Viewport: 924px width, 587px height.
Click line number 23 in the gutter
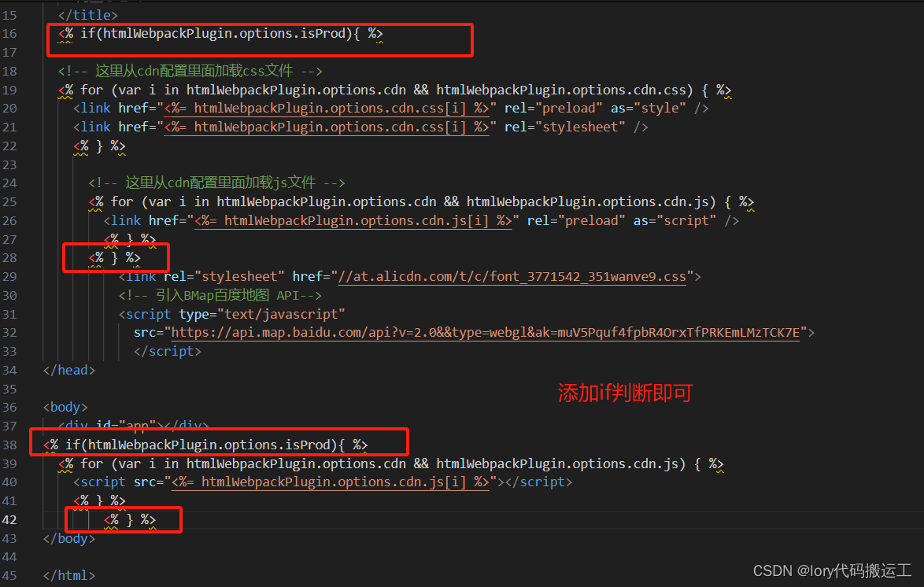[9, 164]
